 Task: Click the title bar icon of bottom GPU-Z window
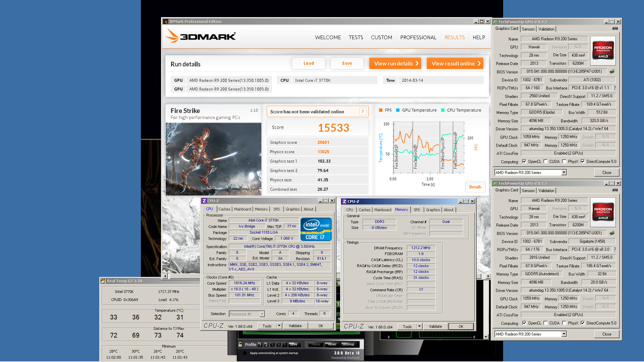pos(495,183)
